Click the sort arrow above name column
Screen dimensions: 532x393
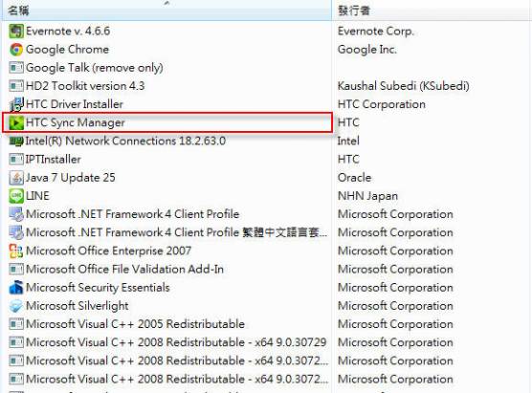[166, 3]
